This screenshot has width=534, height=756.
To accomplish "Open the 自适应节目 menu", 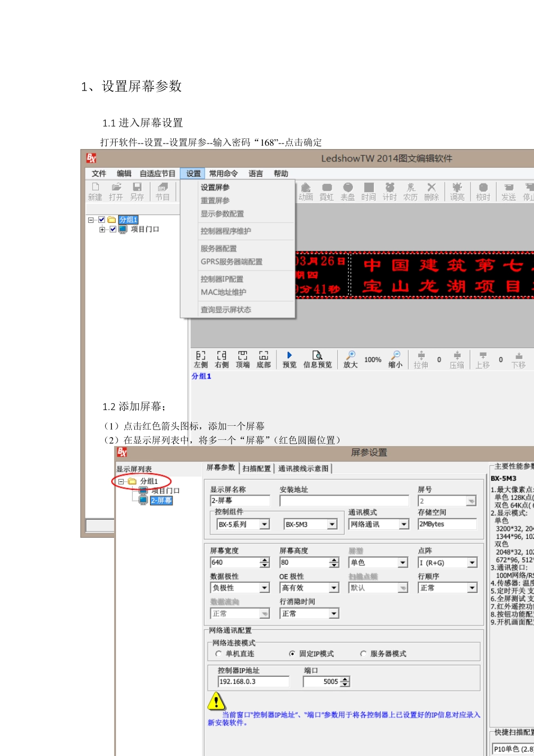I will point(158,174).
